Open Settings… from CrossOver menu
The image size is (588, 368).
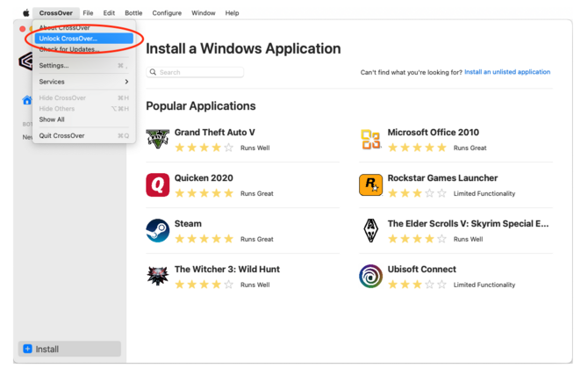54,66
